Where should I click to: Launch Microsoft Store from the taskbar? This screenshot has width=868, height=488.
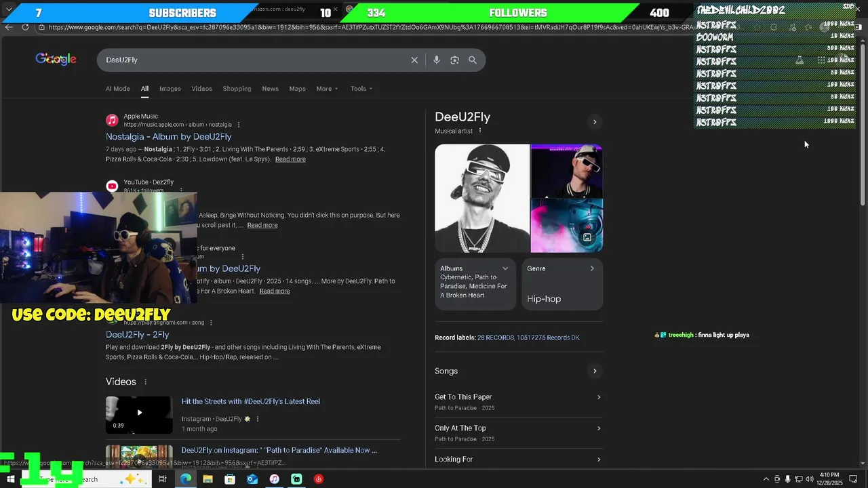pyautogui.click(x=230, y=479)
